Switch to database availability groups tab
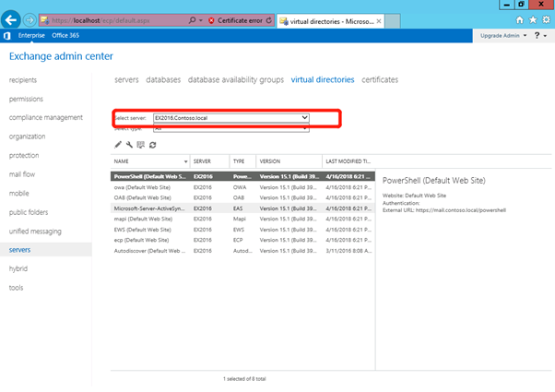555x392 pixels. click(x=236, y=79)
